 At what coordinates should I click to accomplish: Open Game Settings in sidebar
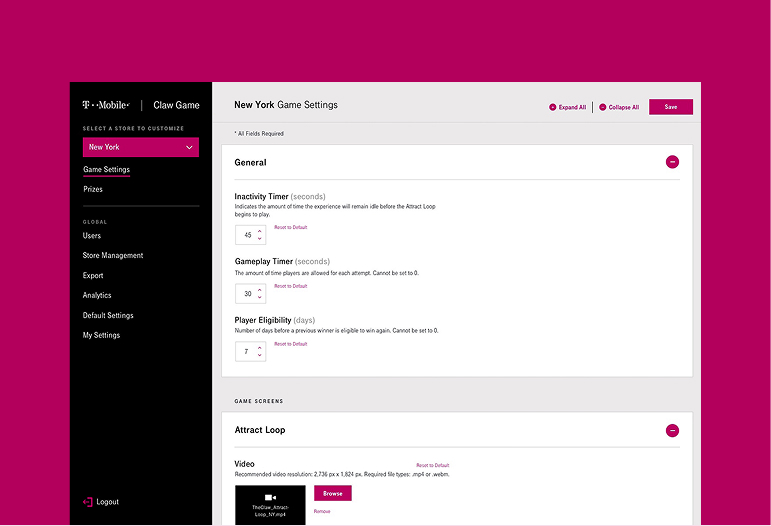tap(106, 170)
